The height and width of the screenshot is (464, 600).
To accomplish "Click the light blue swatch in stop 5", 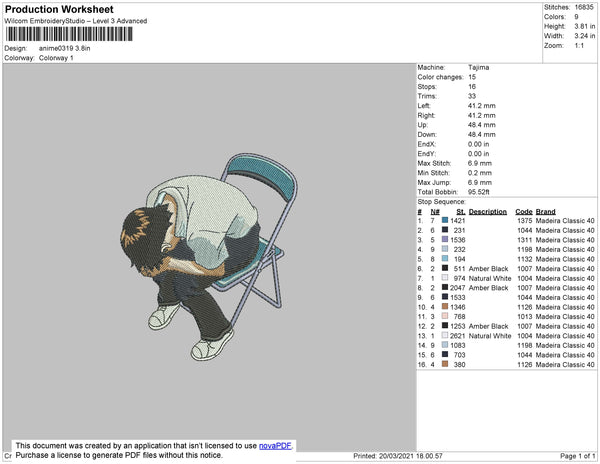I will click(x=444, y=259).
